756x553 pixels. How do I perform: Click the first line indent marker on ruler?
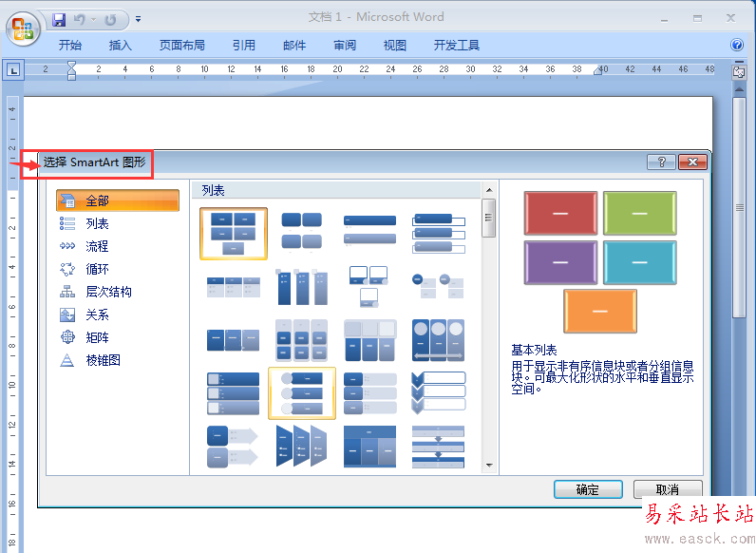(71, 66)
